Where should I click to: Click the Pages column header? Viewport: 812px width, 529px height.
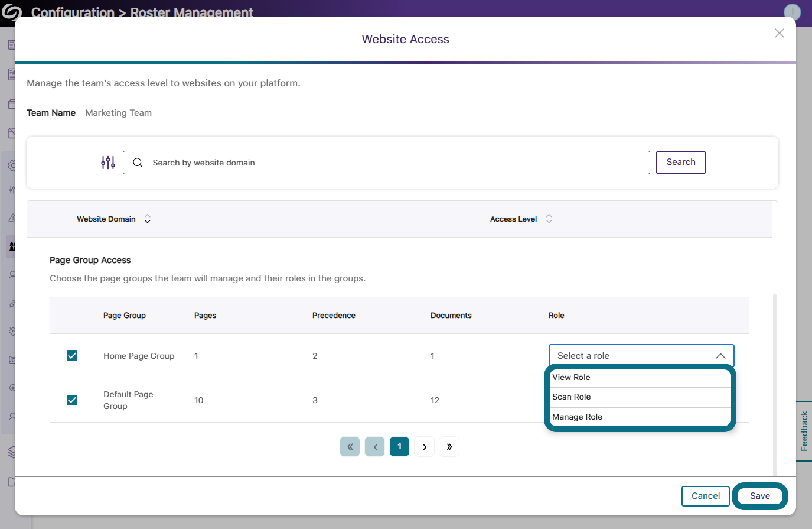coord(205,316)
